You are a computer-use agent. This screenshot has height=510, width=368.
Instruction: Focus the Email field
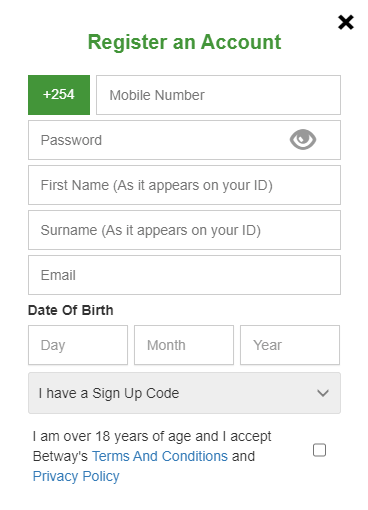point(184,275)
